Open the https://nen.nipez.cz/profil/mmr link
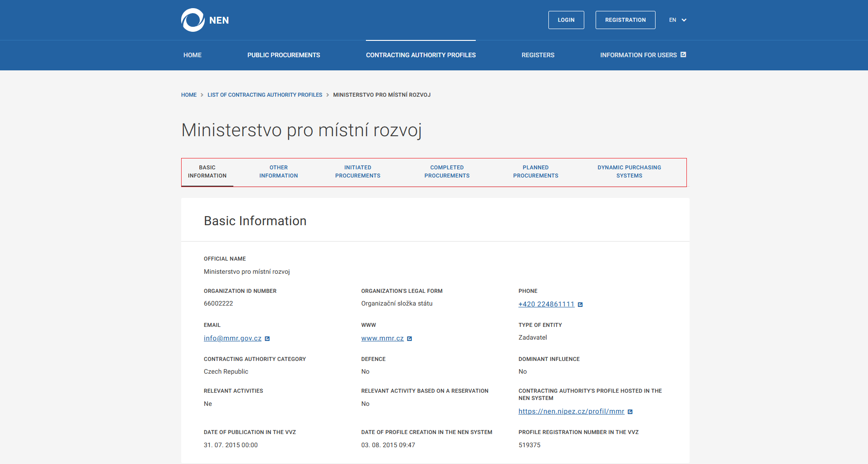Viewport: 868px width, 464px height. pyautogui.click(x=572, y=411)
